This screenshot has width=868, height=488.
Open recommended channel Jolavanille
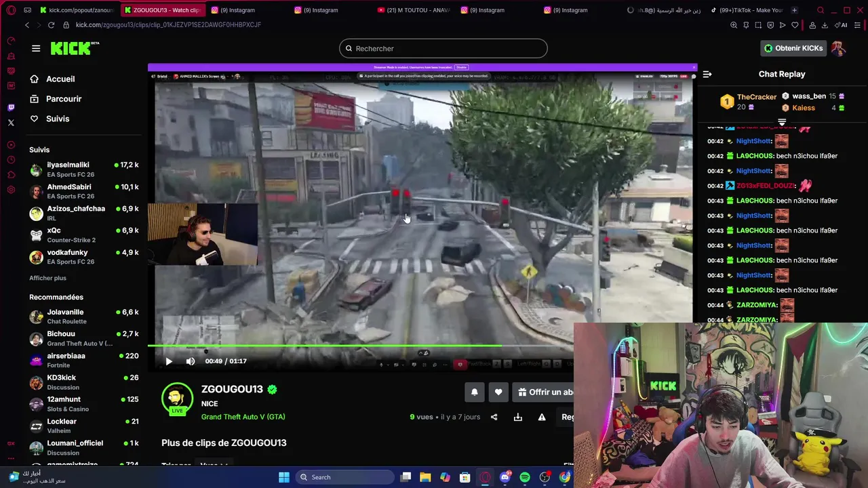(x=84, y=317)
